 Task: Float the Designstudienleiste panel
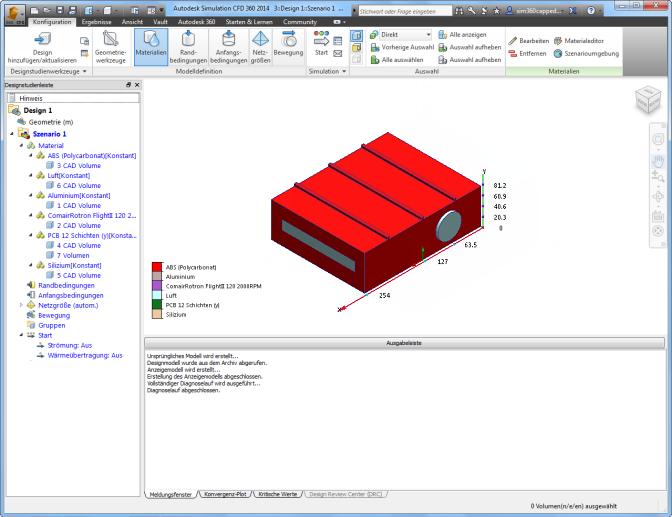[x=129, y=85]
